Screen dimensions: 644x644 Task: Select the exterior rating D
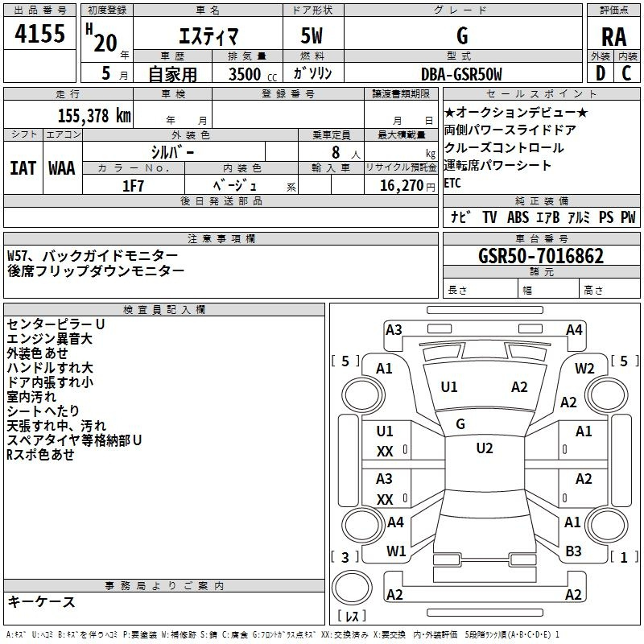pyautogui.click(x=601, y=73)
